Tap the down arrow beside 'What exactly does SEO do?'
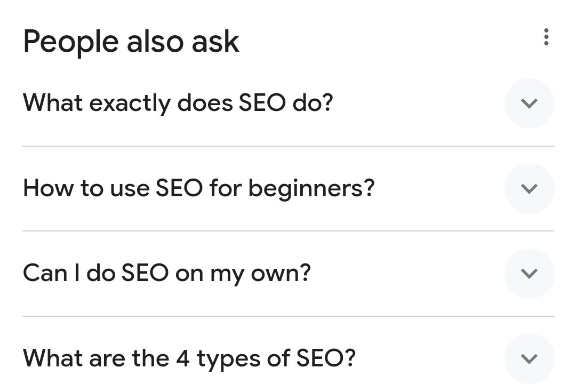The image size is (576, 392). click(x=529, y=103)
